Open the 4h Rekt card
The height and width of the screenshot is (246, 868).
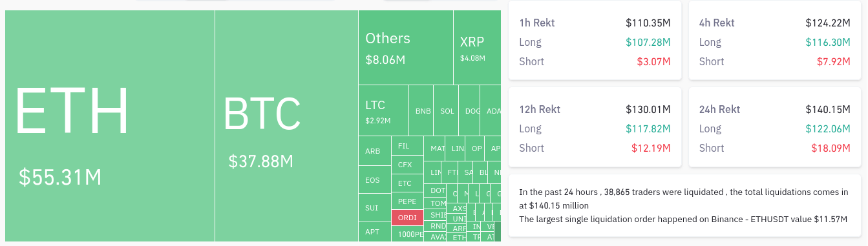775,41
